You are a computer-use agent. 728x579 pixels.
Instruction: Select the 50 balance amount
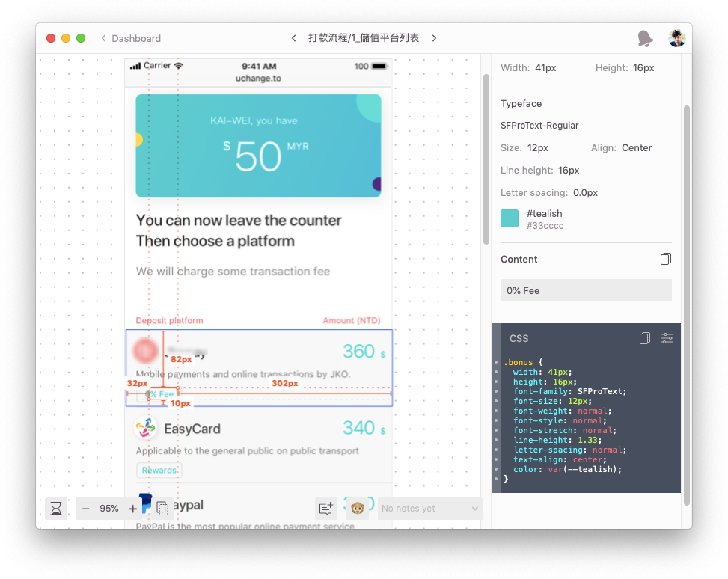tap(258, 156)
